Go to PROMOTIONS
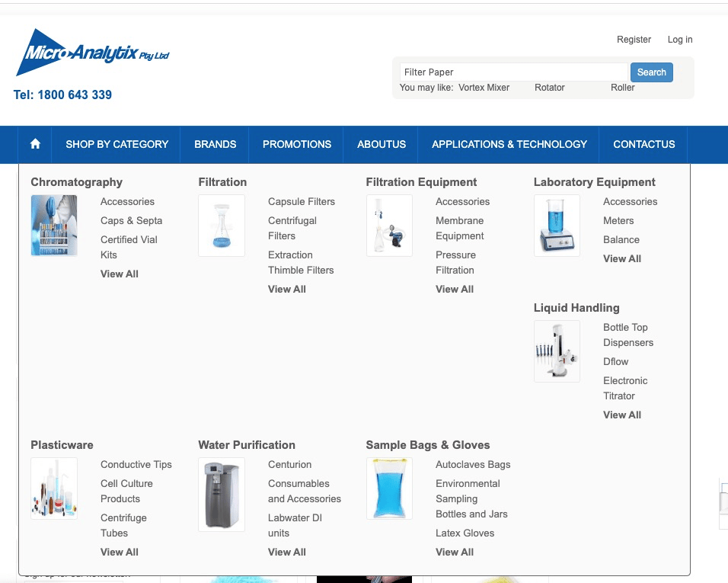728x583 pixels. (x=297, y=145)
